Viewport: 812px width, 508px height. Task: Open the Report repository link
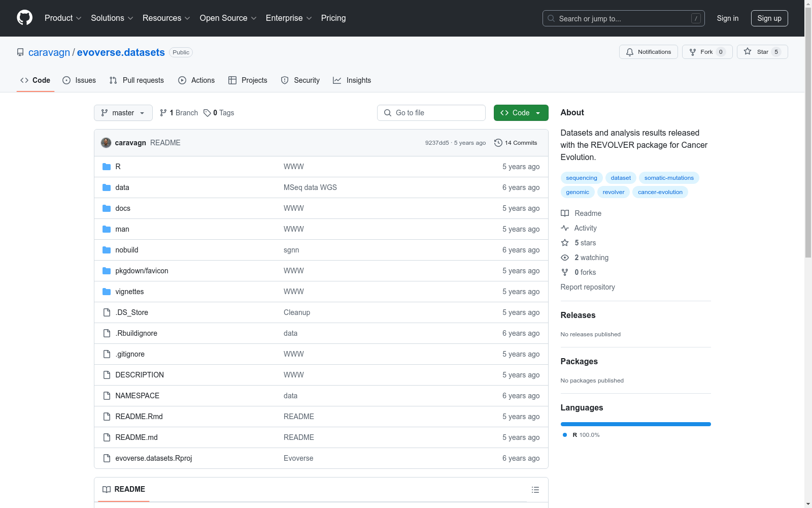point(588,287)
